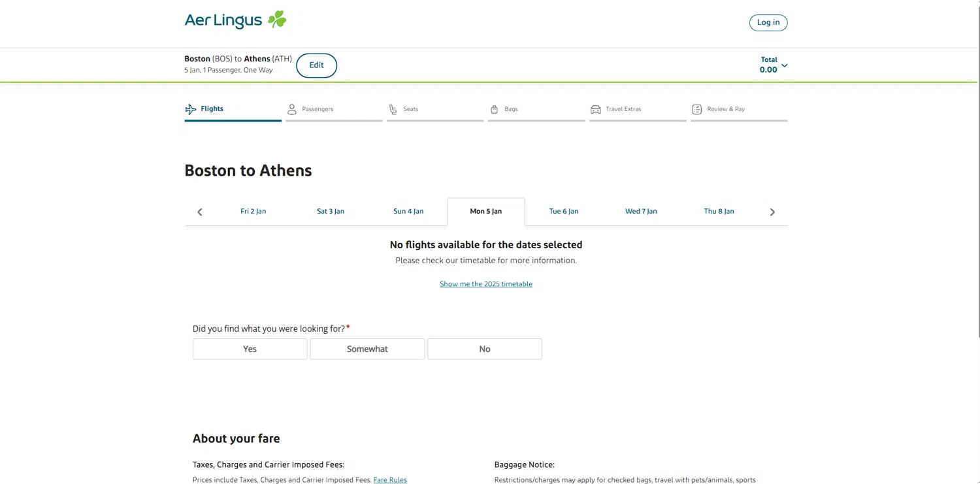
Task: Click the Travel Extras step label
Action: (623, 109)
